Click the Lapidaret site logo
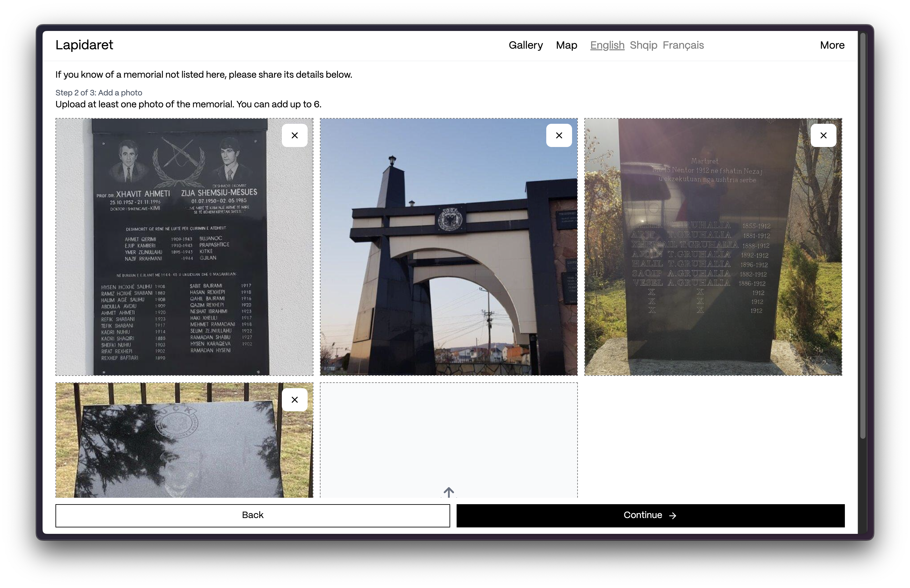The image size is (910, 588). [x=84, y=45]
